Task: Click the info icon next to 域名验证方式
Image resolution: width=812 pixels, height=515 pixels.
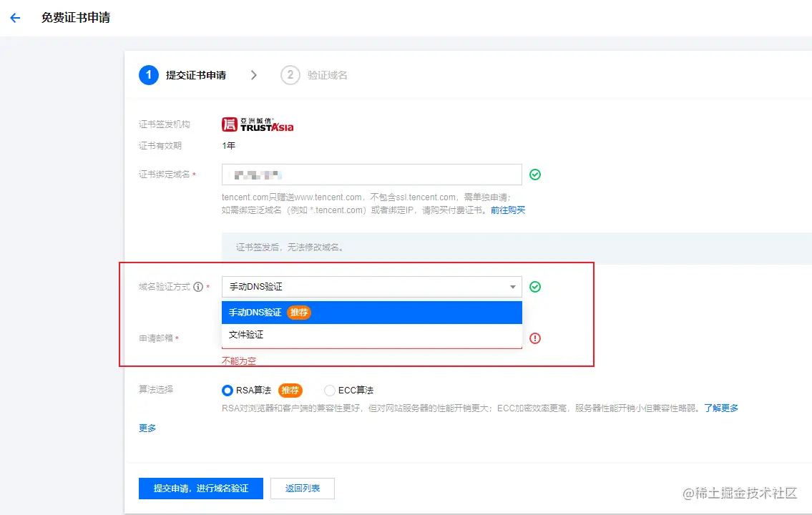Action: click(x=198, y=287)
